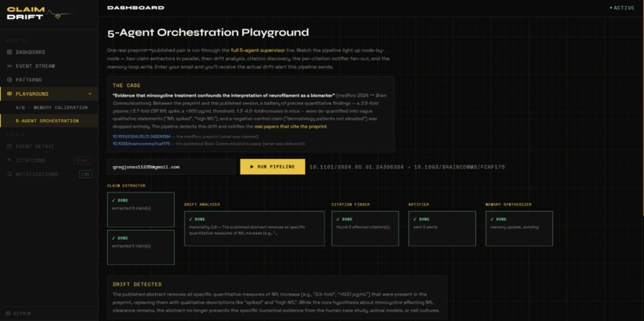Click the done checkmark in Citation Finder card
Viewport: 644px width, 321px height.
click(x=338, y=220)
